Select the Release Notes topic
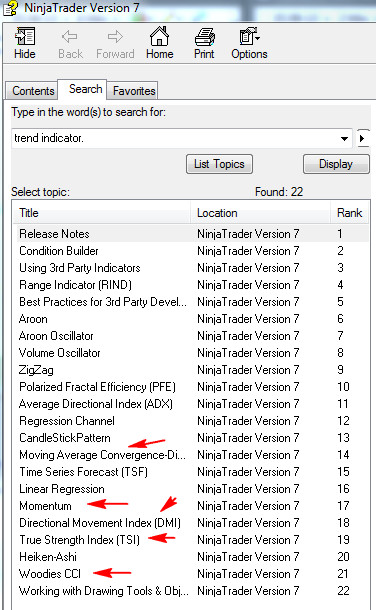 [x=54, y=234]
